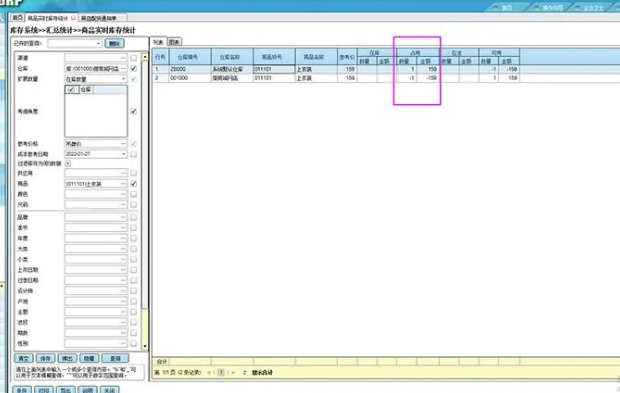This screenshot has height=393, width=620.
Task: Switch to the 图表 tab
Action: 174,42
